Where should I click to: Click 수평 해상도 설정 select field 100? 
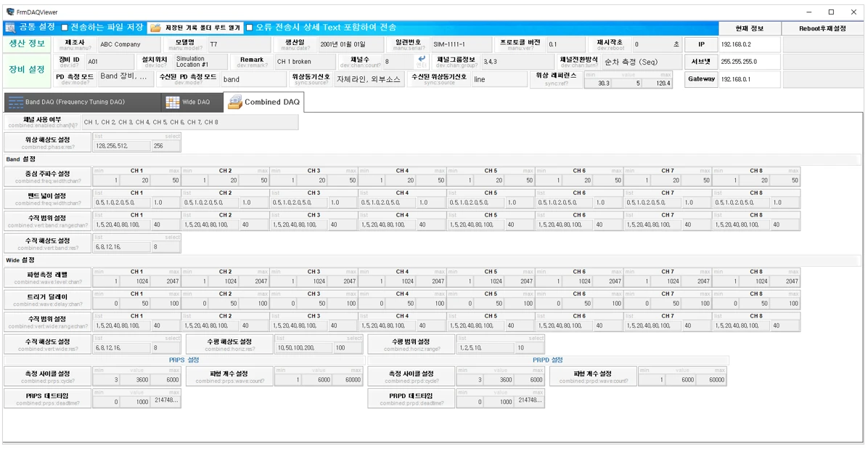click(x=348, y=347)
